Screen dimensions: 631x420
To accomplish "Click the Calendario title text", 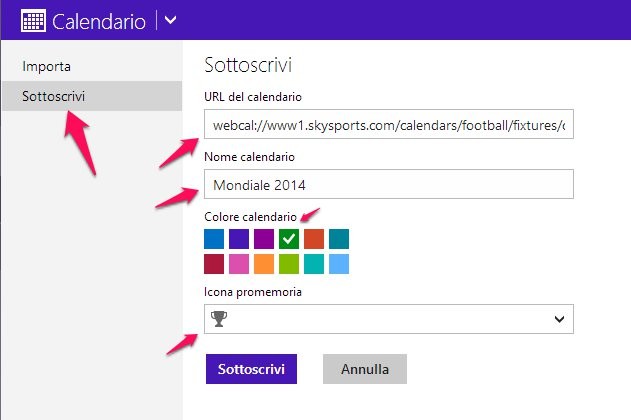I will coord(99,21).
